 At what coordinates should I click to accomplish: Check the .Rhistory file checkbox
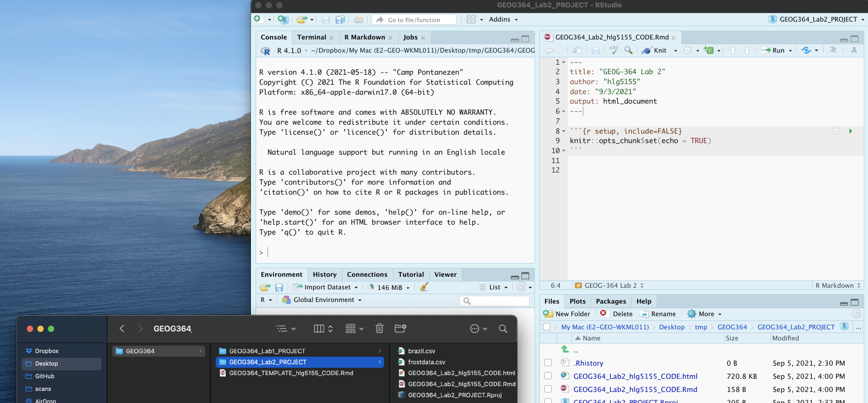coord(548,362)
